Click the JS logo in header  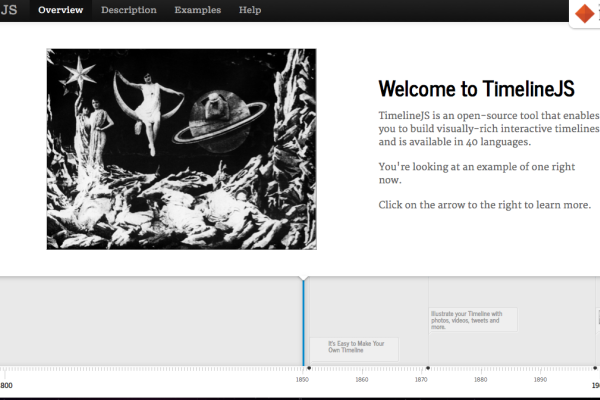click(9, 10)
